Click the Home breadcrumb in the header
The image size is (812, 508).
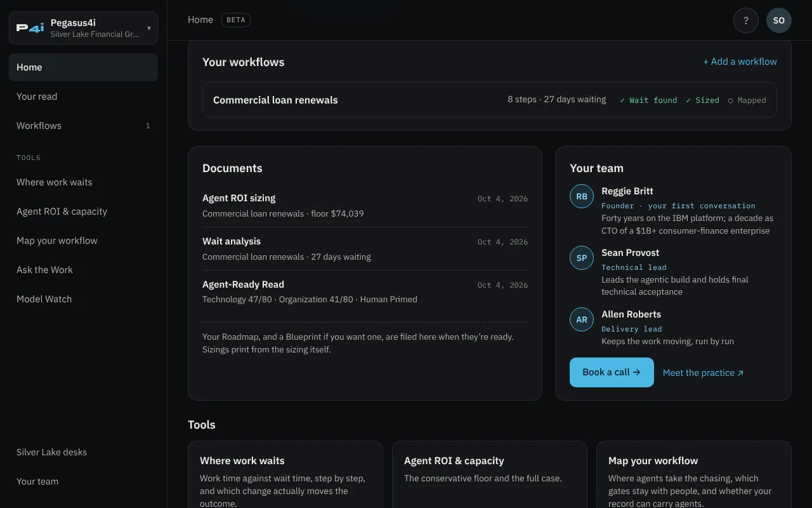click(x=200, y=20)
